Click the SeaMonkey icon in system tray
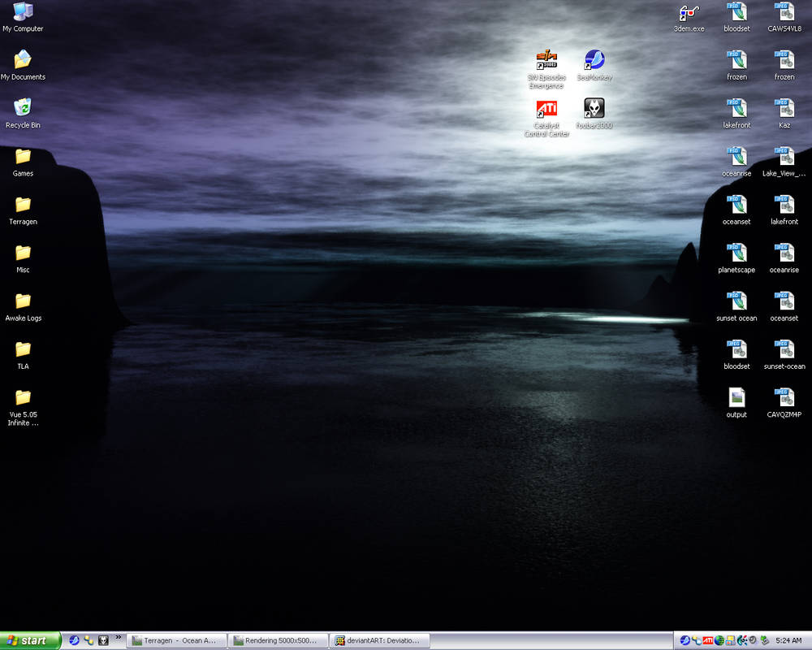The height and width of the screenshot is (650, 812). (685, 641)
